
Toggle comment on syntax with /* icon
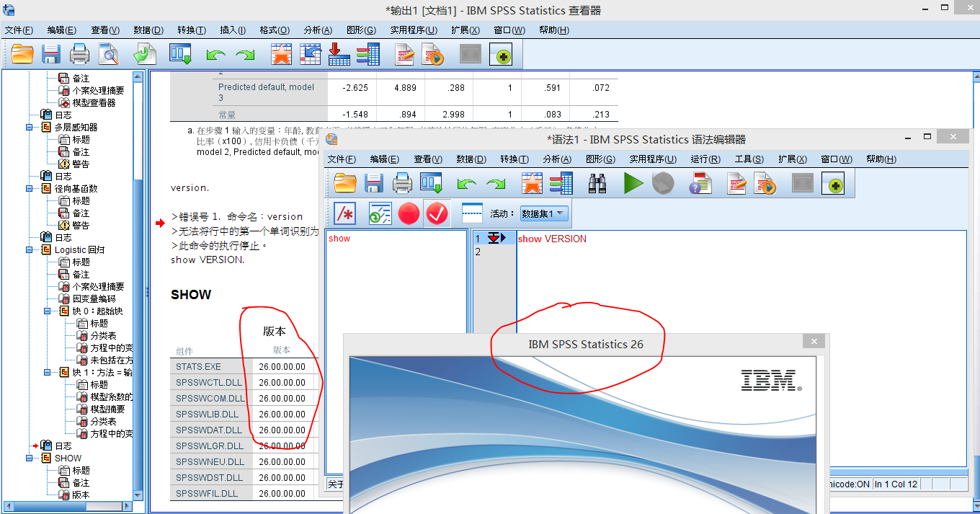click(344, 213)
